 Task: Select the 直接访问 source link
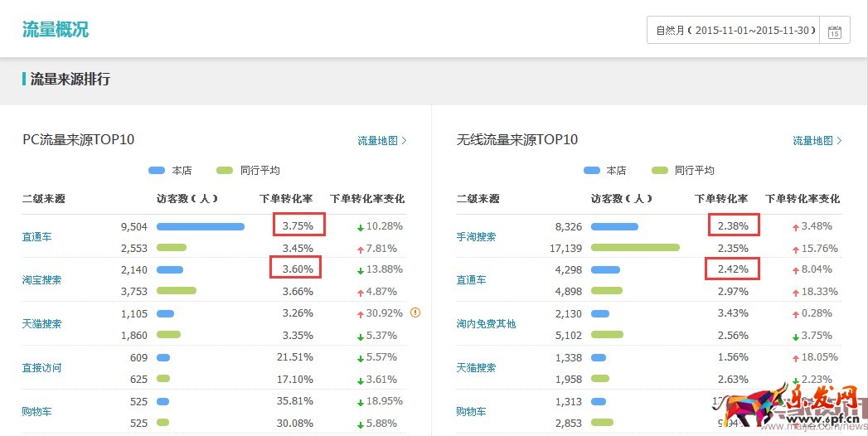pyautogui.click(x=41, y=367)
